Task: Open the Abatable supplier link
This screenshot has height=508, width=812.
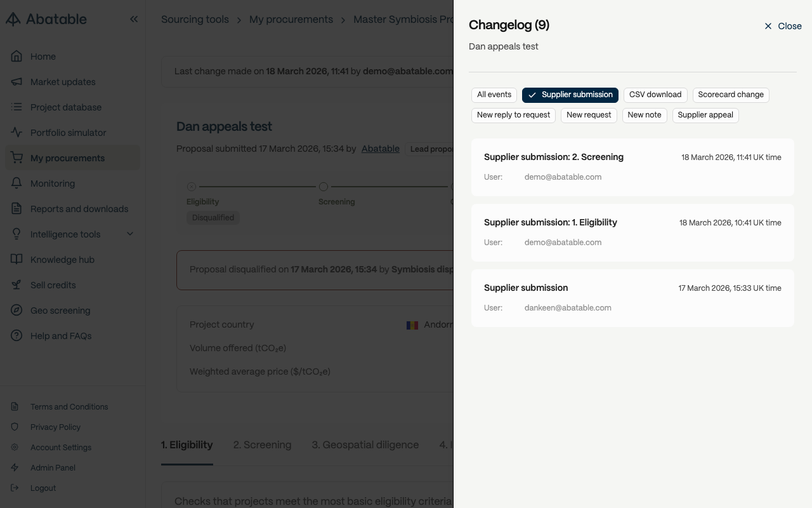Action: (x=380, y=149)
